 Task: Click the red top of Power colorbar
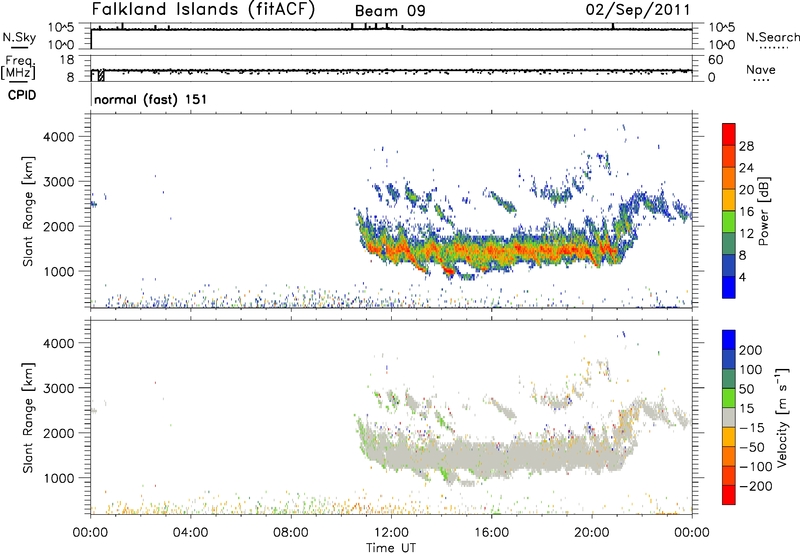click(729, 133)
